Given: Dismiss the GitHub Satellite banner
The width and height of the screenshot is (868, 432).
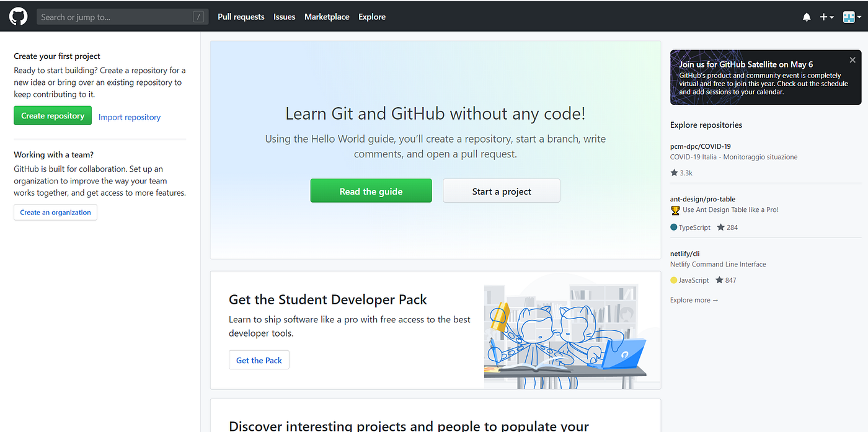Looking at the screenshot, I should tap(852, 60).
